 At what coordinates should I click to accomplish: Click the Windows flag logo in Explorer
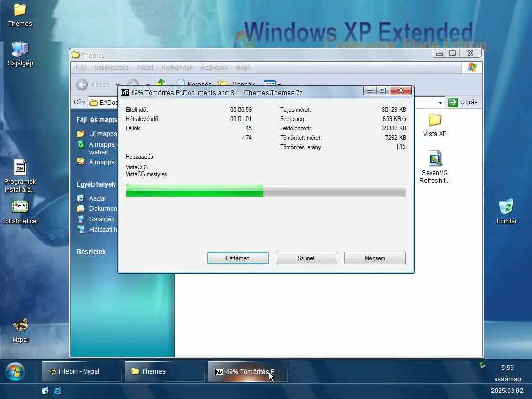pos(472,67)
